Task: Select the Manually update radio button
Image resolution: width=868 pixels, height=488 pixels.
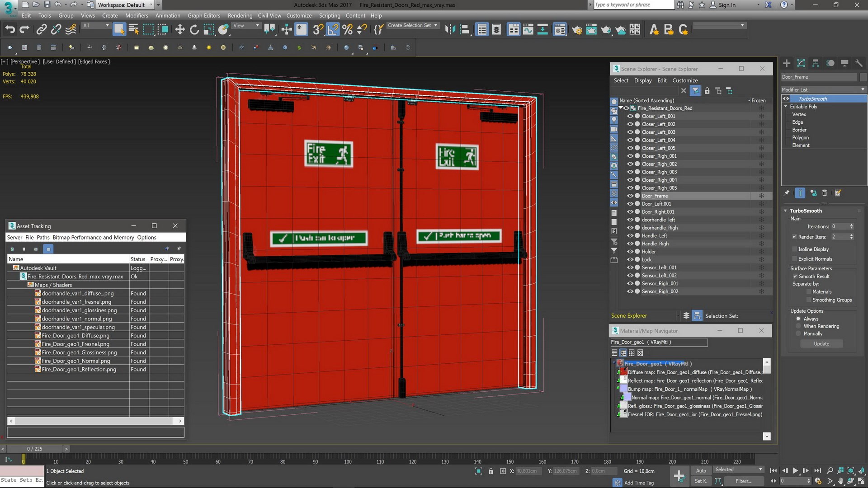Action: click(x=798, y=333)
